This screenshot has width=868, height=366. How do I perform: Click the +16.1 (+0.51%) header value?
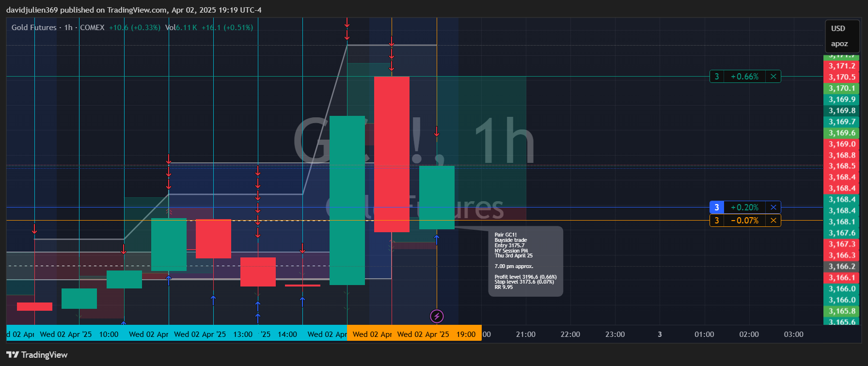coord(227,28)
